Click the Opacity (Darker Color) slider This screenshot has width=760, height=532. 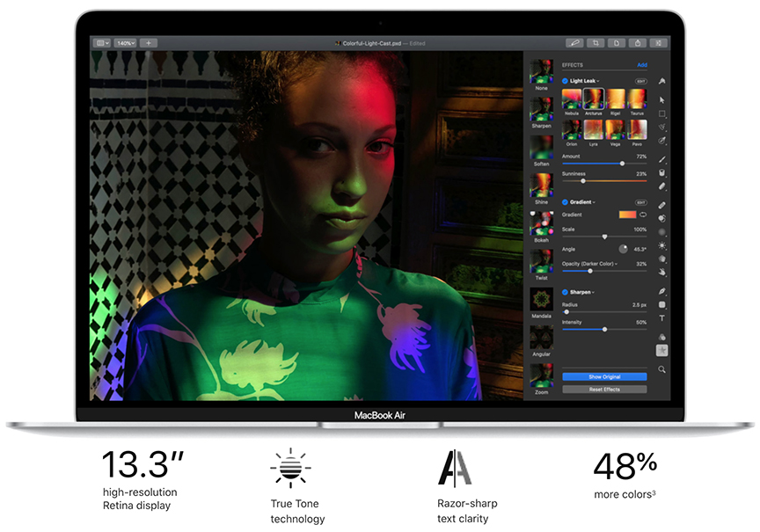click(x=604, y=272)
